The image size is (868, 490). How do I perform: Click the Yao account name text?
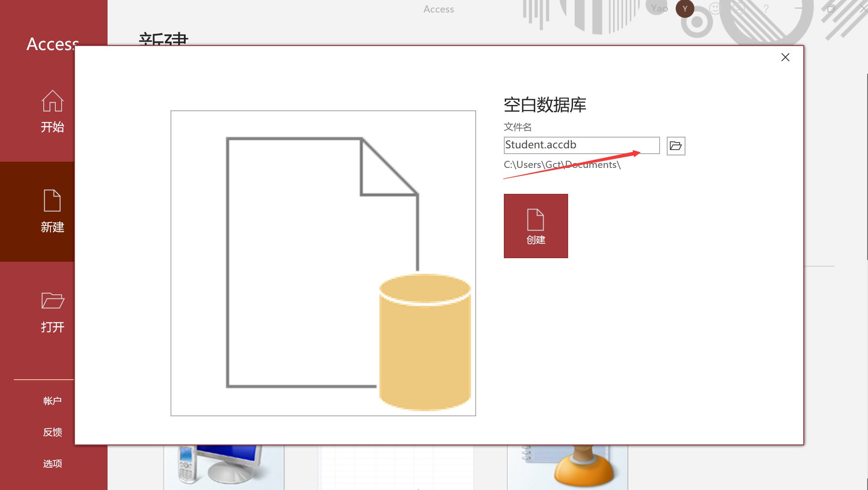tap(659, 8)
